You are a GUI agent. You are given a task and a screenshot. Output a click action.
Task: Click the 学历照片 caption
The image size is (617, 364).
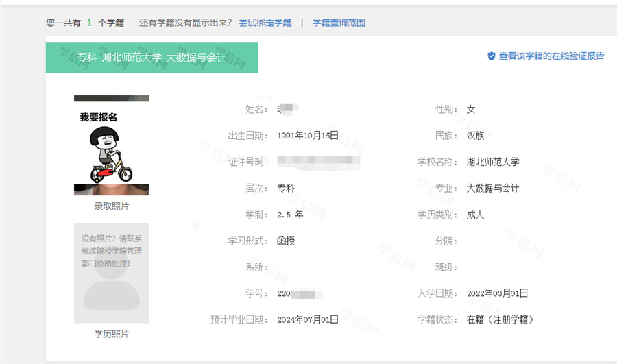pos(112,334)
